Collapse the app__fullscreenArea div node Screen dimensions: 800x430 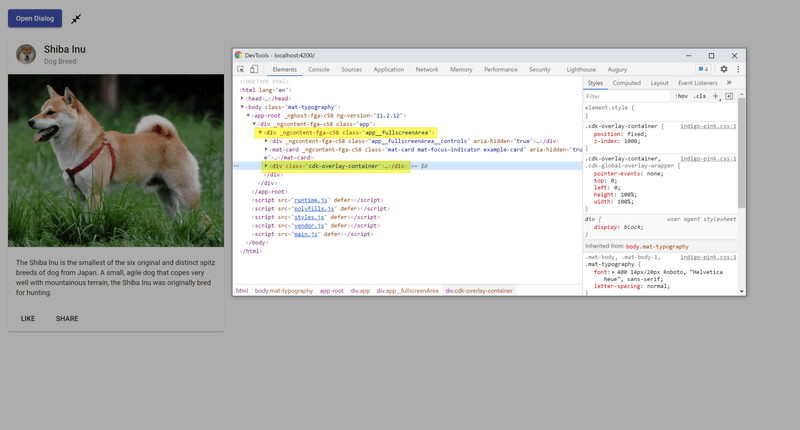pyautogui.click(x=260, y=133)
